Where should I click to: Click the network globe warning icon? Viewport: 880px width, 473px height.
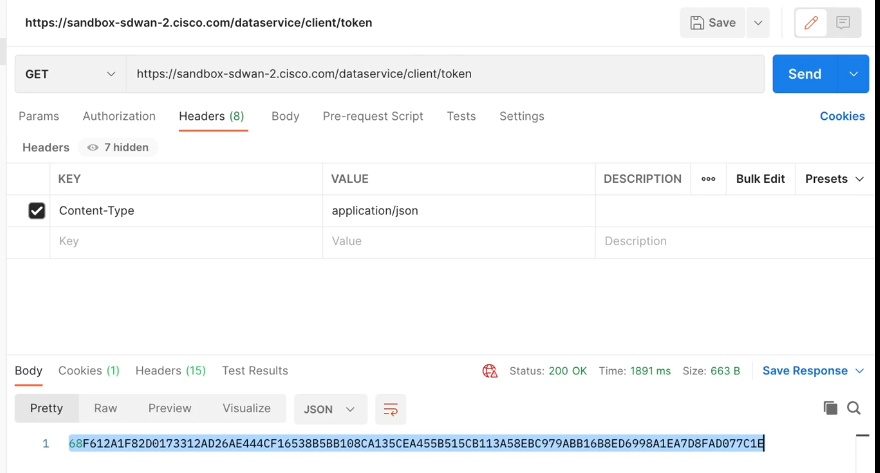point(490,371)
